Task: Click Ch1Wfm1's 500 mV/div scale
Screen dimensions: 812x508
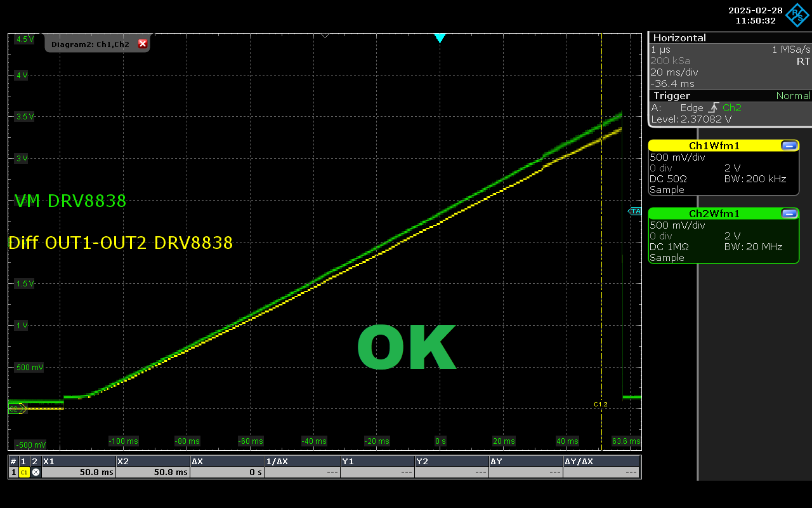Action: 678,157
